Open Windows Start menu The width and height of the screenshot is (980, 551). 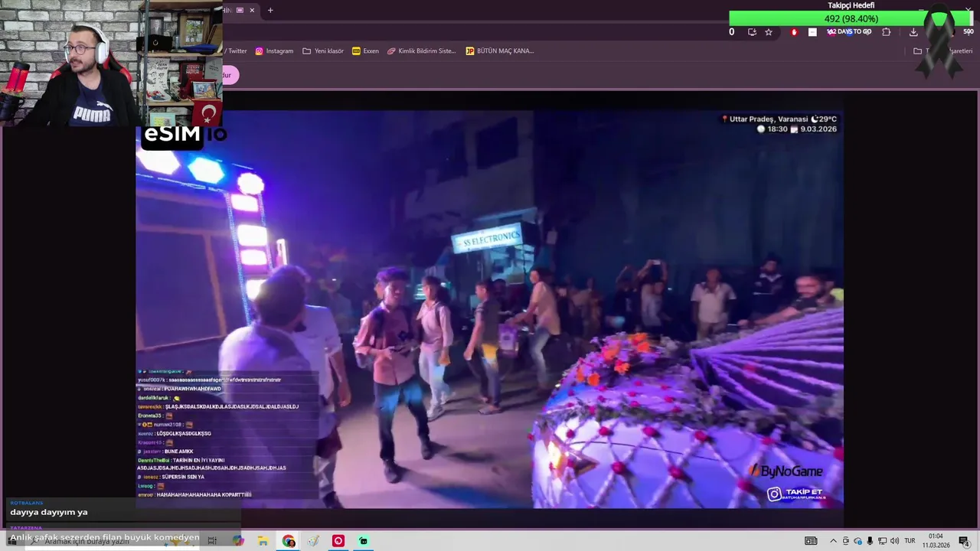[11, 541]
